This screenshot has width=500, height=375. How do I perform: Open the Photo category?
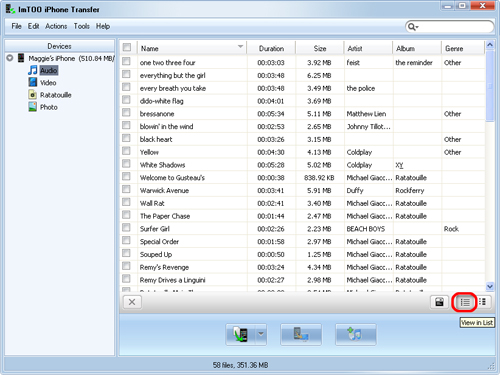[49, 107]
